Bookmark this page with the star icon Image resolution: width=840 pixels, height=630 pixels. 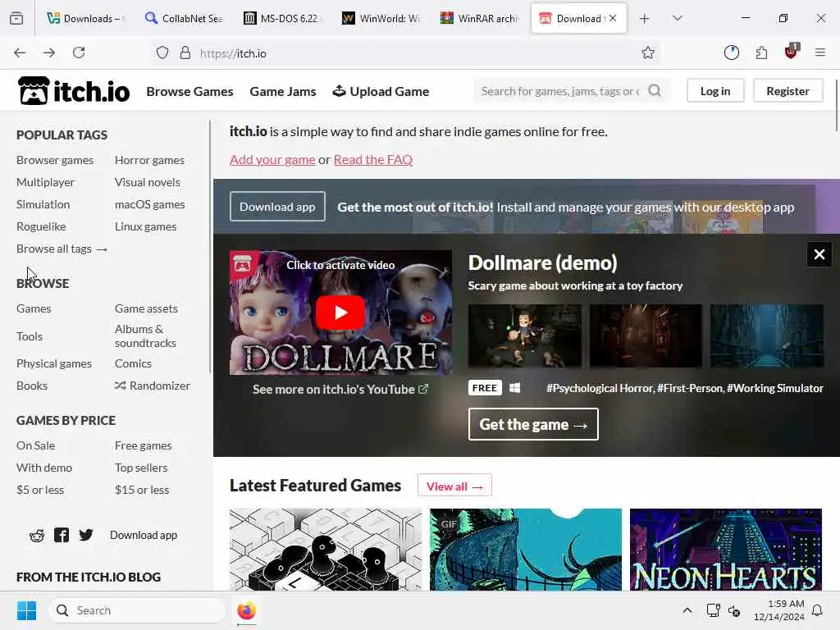point(648,52)
